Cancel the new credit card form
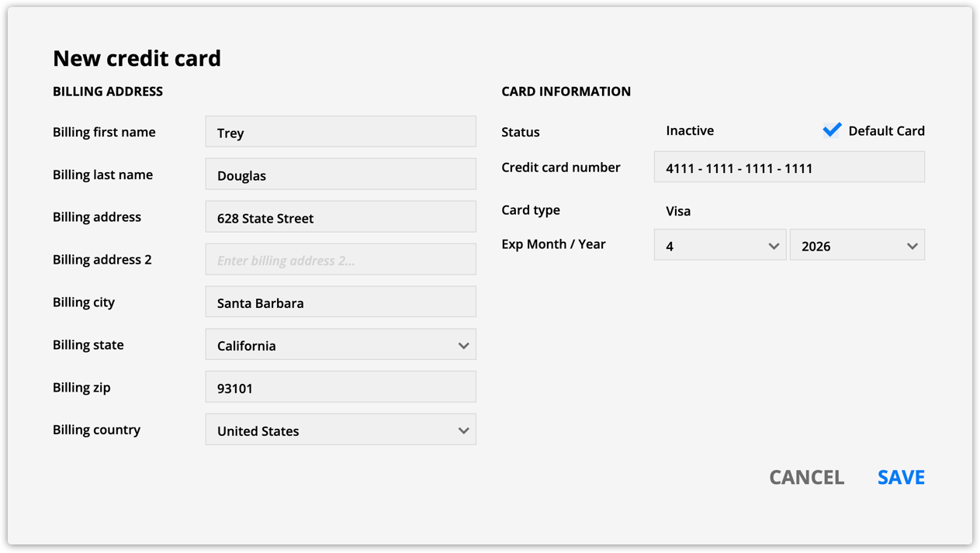This screenshot has height=553, width=980. tap(806, 477)
